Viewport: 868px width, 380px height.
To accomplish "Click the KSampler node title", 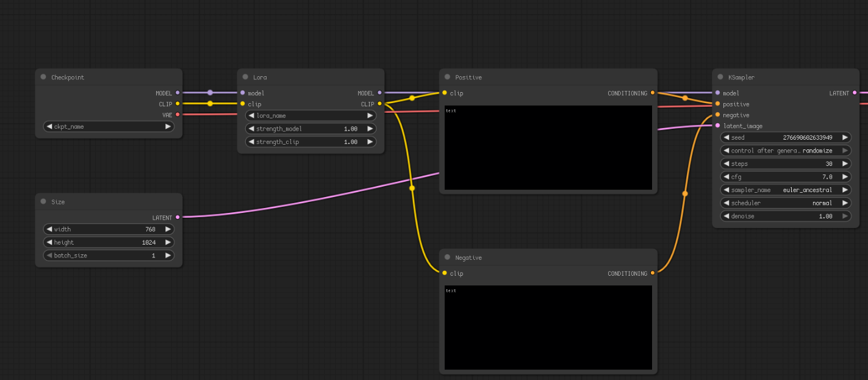I will [x=741, y=77].
